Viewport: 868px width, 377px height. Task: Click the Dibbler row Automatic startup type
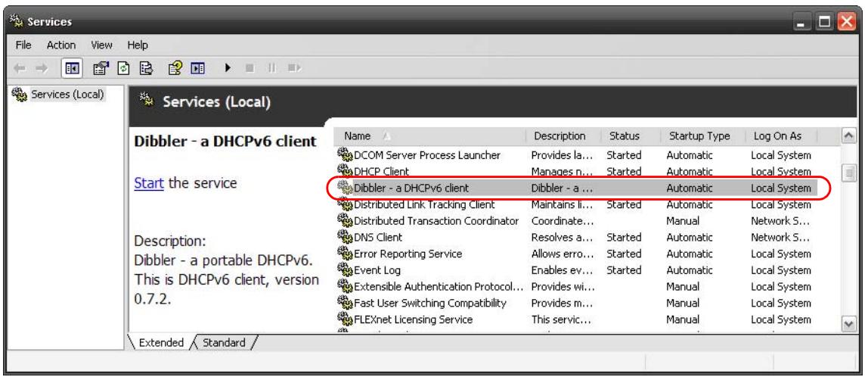tap(690, 188)
